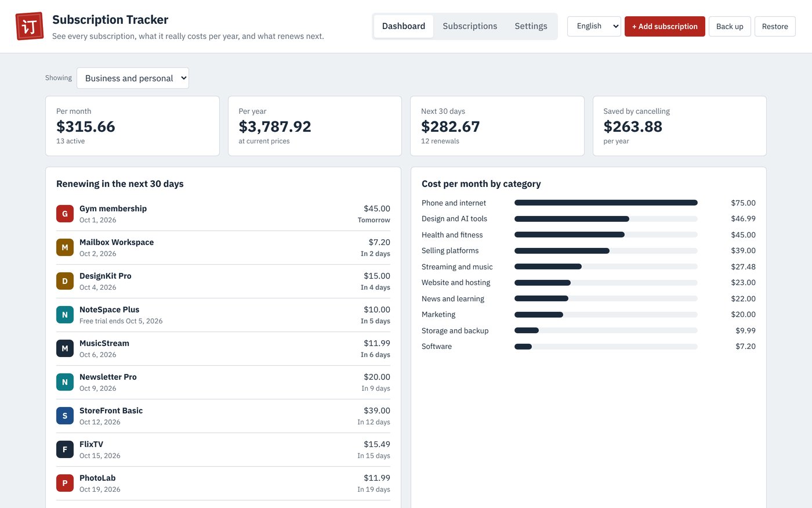Click the Restore button

(x=775, y=26)
